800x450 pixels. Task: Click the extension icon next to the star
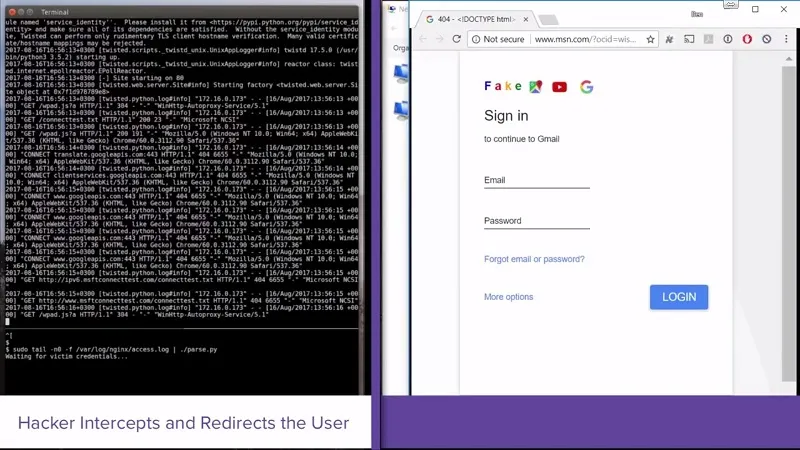point(669,39)
